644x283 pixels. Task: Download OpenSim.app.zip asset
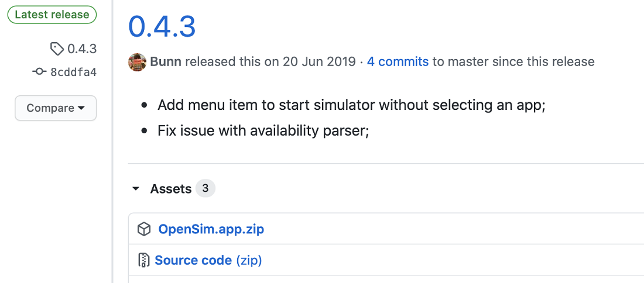(211, 229)
